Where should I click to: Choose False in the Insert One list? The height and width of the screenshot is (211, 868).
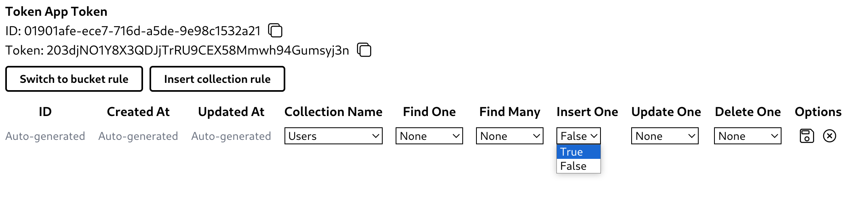pos(578,166)
